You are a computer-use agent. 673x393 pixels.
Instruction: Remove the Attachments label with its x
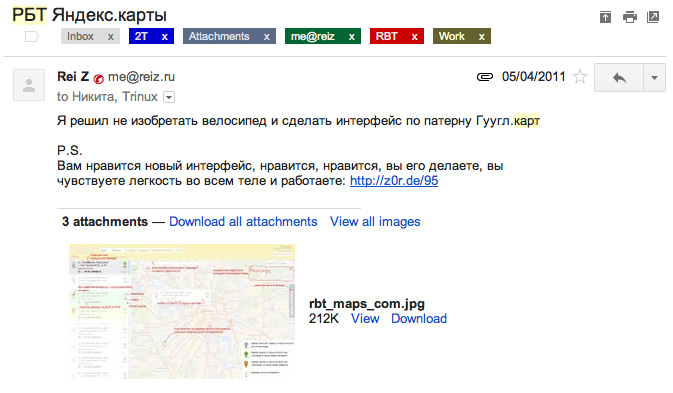[267, 36]
